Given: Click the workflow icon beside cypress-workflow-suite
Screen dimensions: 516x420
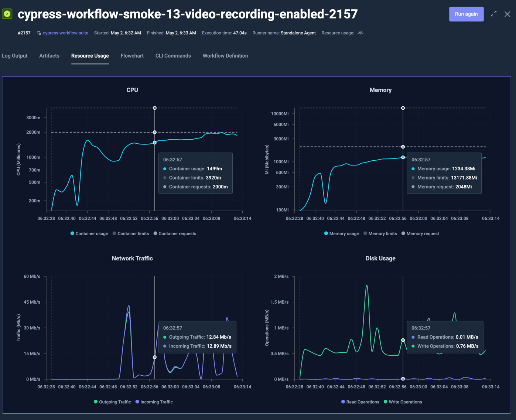Looking at the screenshot, I should pyautogui.click(x=39, y=33).
